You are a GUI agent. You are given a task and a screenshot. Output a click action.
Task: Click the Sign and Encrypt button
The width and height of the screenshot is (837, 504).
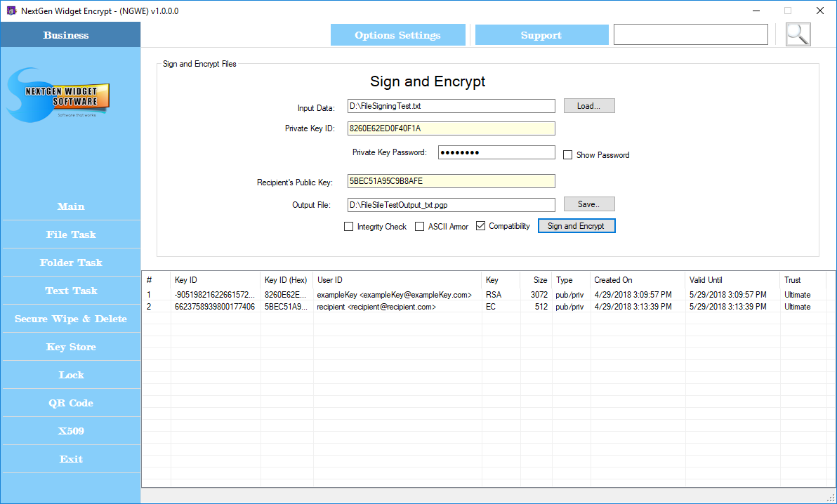coord(576,226)
